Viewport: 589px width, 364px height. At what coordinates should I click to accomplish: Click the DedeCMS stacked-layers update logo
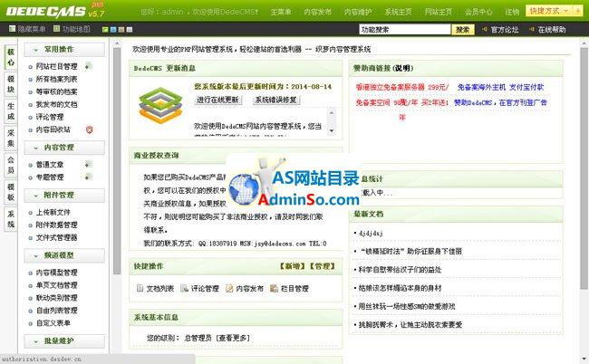coord(160,105)
